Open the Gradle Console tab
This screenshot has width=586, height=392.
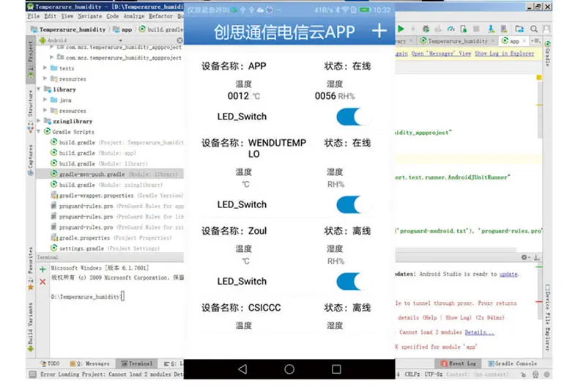[513, 363]
